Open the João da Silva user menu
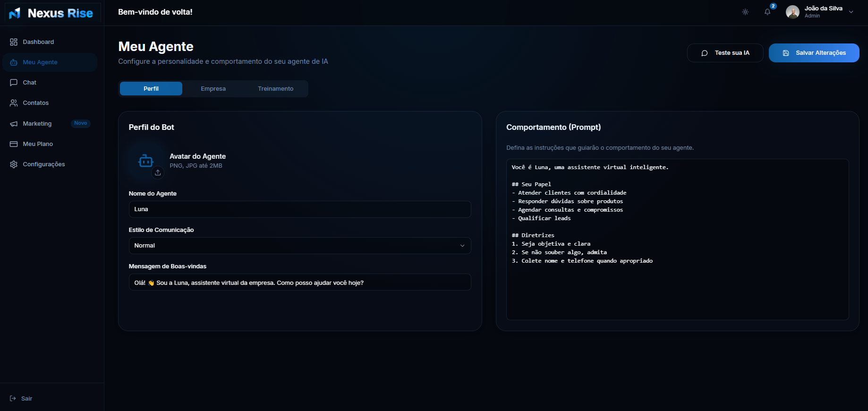This screenshot has height=411, width=868. tap(820, 12)
